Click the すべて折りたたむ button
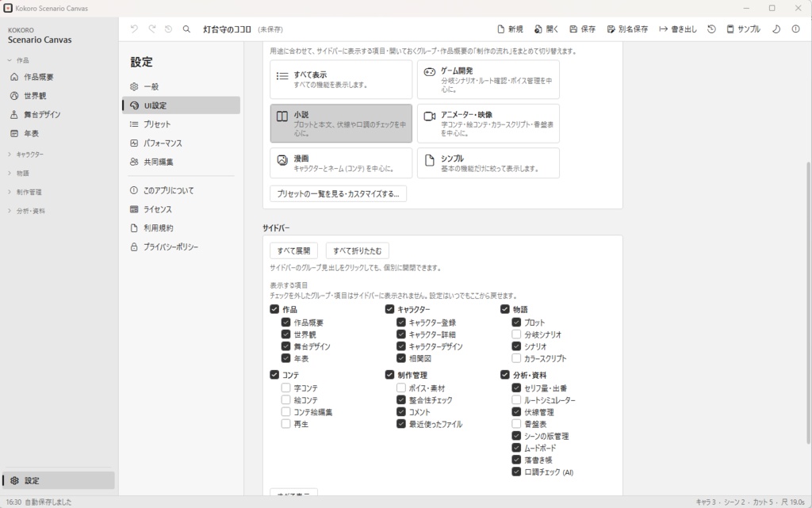 pos(358,251)
